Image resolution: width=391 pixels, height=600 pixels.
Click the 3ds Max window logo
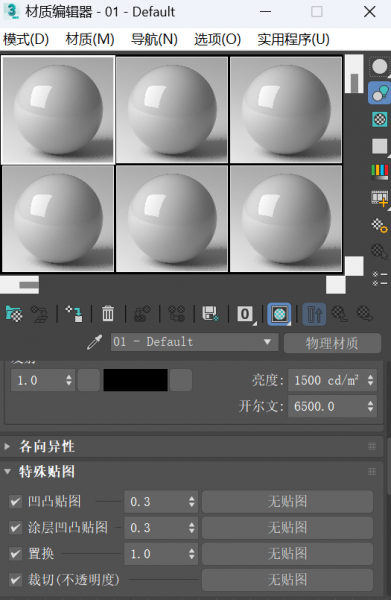[11, 11]
